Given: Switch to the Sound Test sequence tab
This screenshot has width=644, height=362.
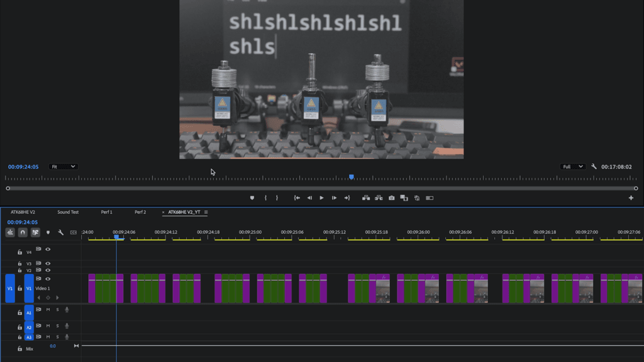Looking at the screenshot, I should [x=68, y=212].
